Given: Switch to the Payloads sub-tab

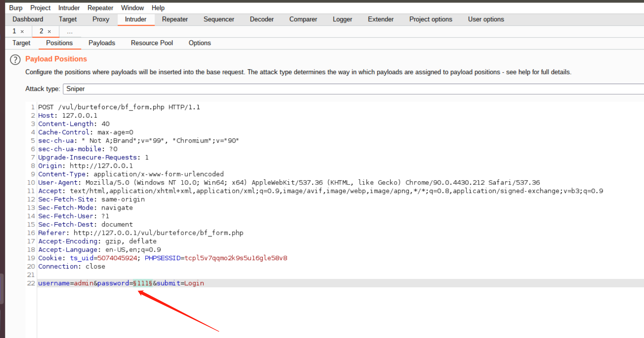Looking at the screenshot, I should [102, 43].
